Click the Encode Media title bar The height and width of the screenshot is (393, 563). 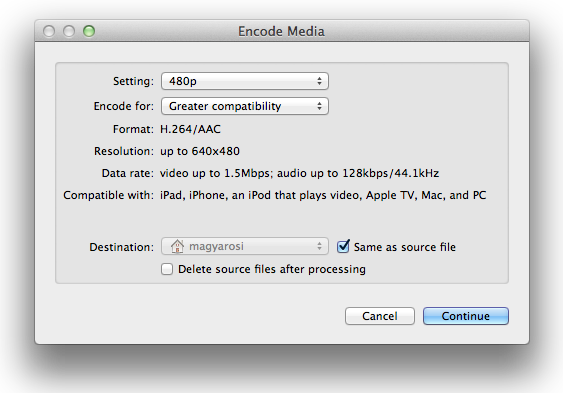(x=282, y=31)
